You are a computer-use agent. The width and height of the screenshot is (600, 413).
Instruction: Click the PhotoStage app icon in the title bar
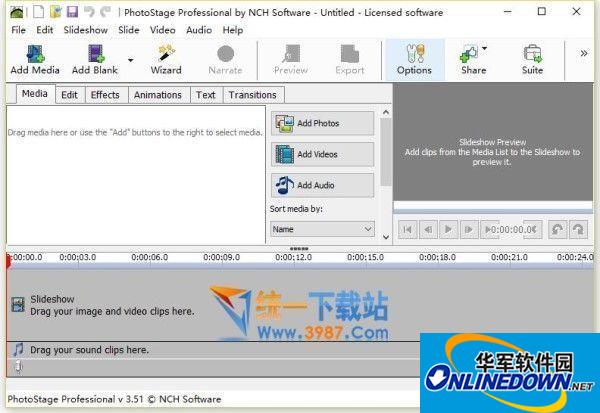16,12
